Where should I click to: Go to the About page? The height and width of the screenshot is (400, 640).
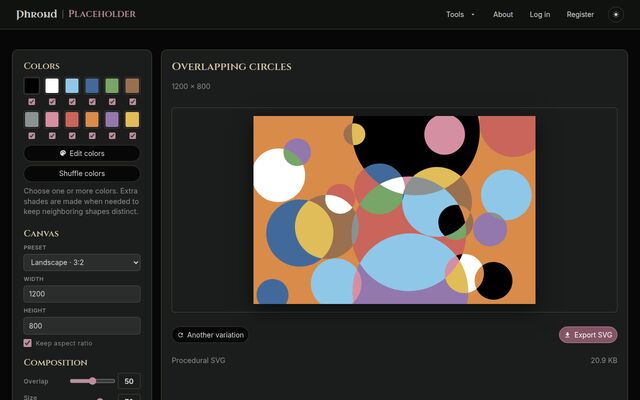click(x=503, y=14)
